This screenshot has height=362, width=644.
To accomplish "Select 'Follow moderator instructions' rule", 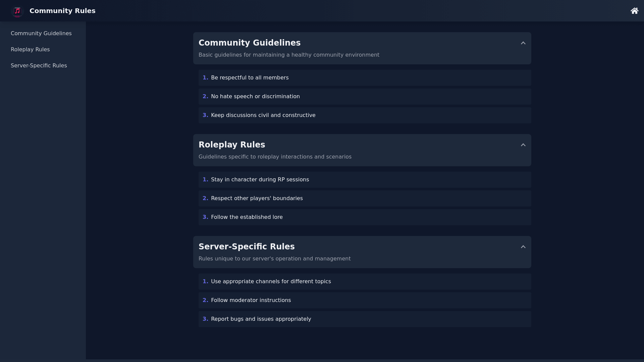I will click(251, 300).
